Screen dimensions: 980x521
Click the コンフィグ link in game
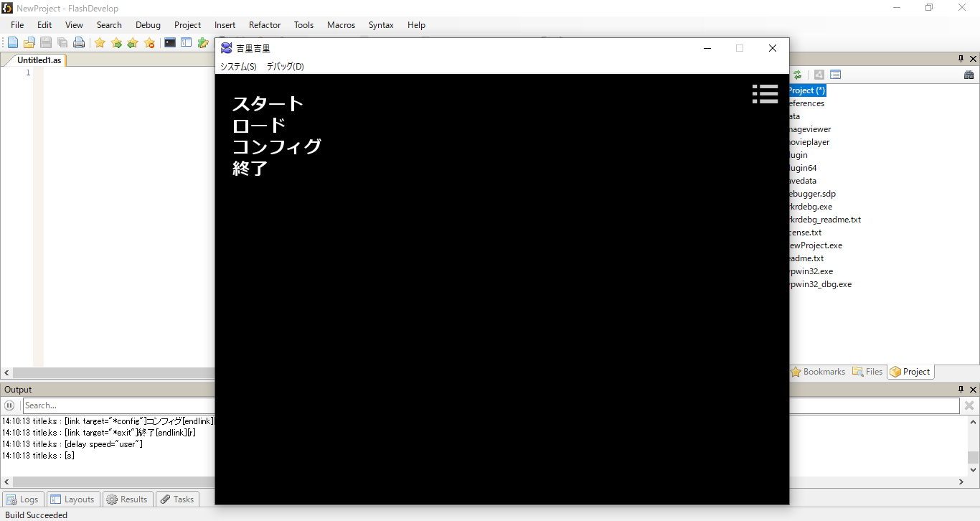(x=276, y=146)
